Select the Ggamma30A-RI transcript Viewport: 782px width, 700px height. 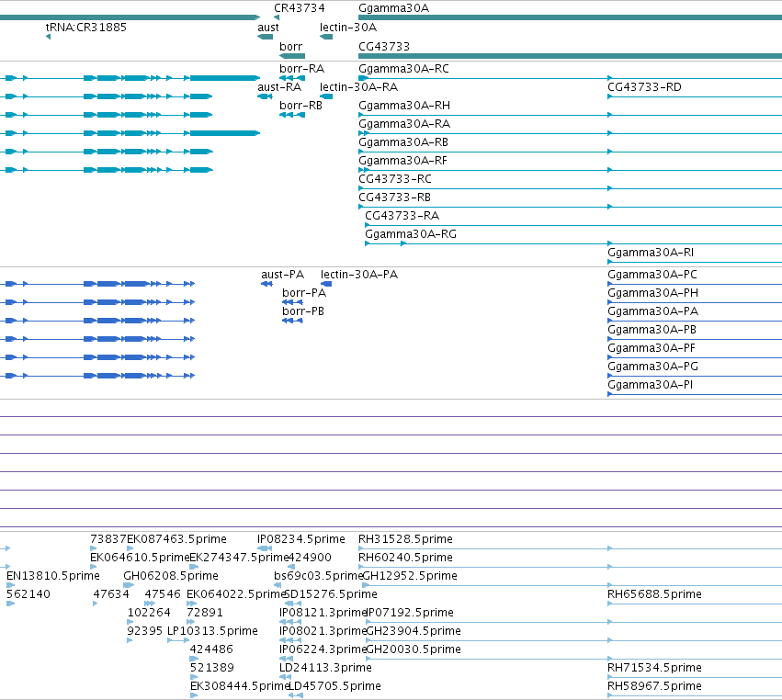(x=651, y=253)
